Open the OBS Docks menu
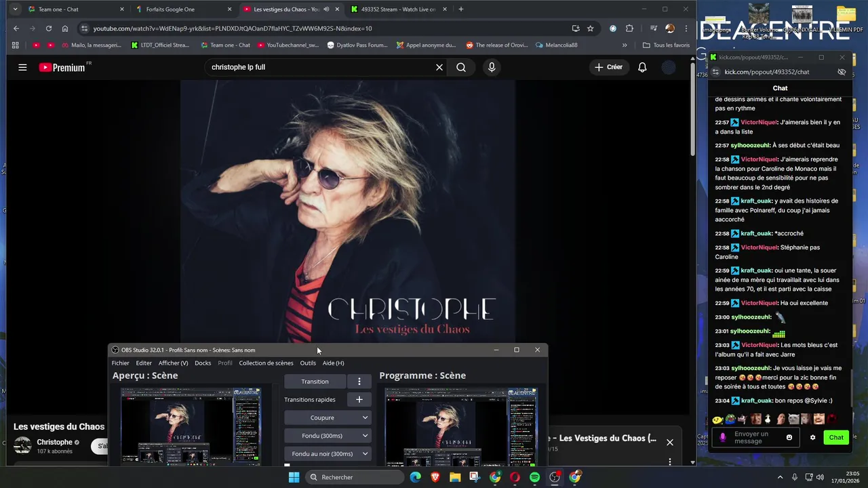Image resolution: width=868 pixels, height=488 pixels. [203, 363]
